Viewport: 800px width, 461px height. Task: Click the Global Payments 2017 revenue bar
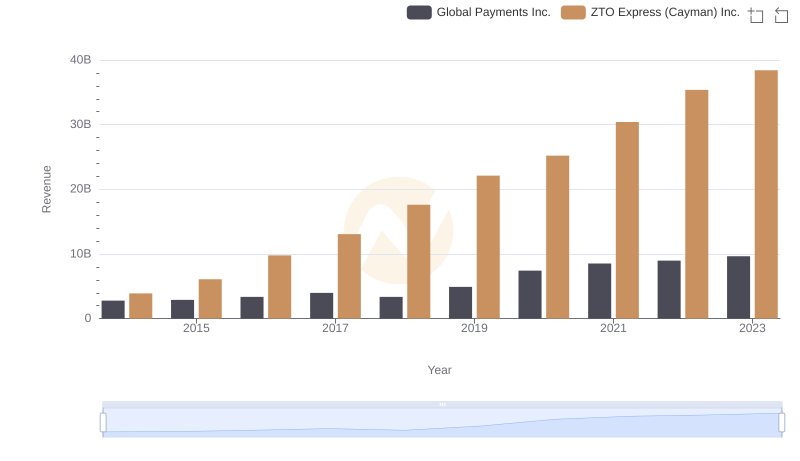[321, 305]
